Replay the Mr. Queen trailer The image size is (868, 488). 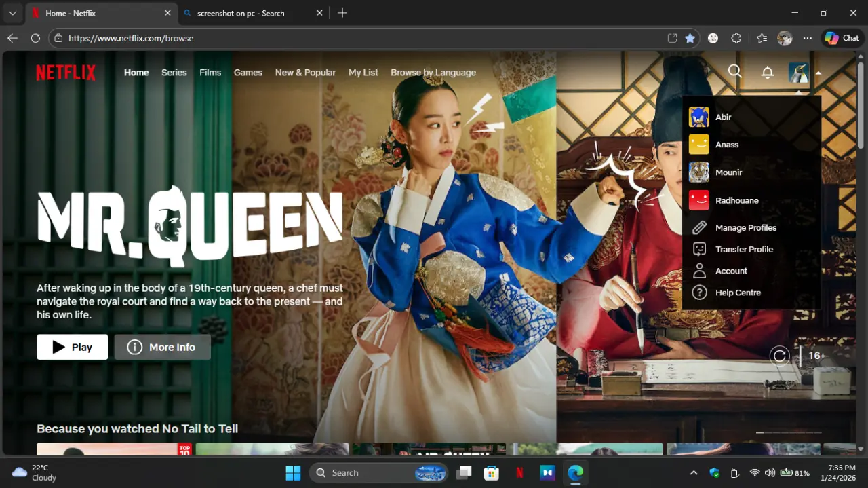coord(780,356)
